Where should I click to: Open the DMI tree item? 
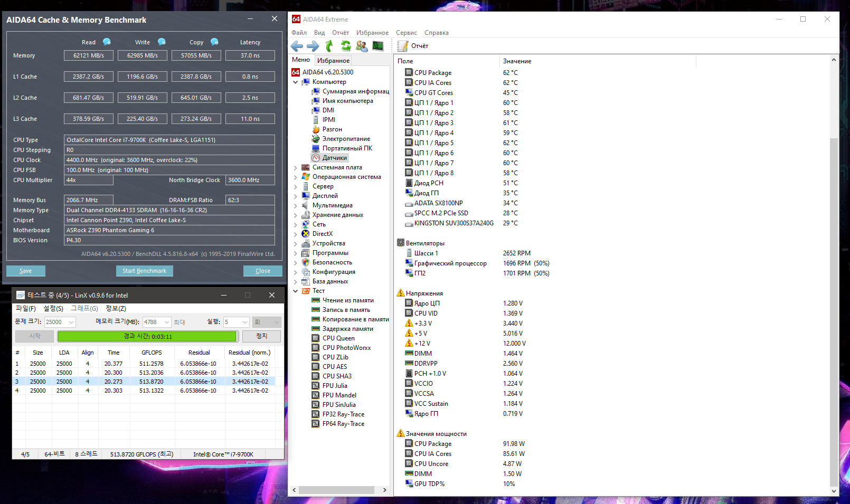click(x=323, y=110)
